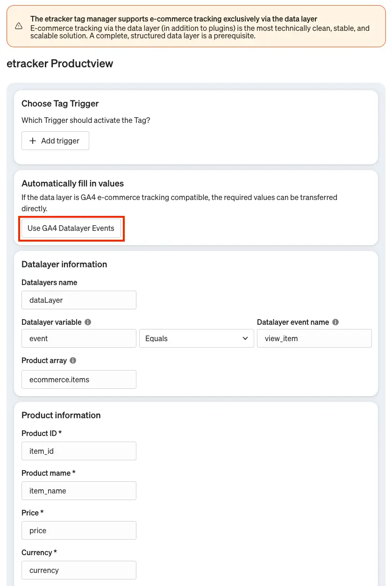The image size is (392, 586).
Task: Click the plus icon for Add trigger
Action: click(x=33, y=141)
